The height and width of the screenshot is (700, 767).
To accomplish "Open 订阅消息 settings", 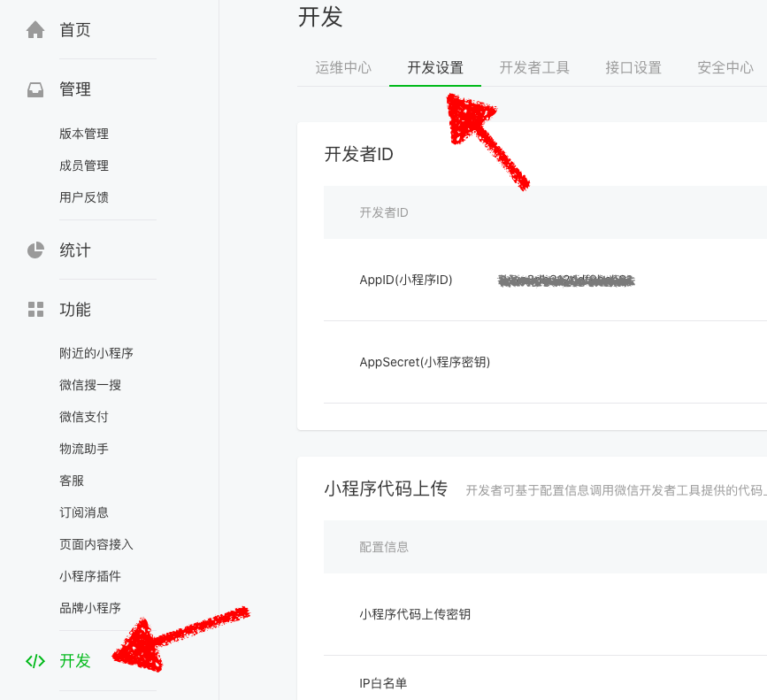I will coord(85,512).
